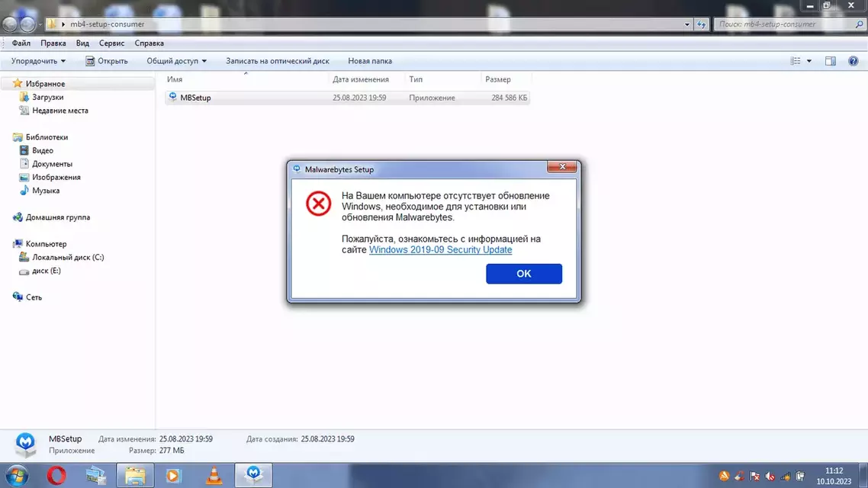Toggle the preview pane icon

coord(831,61)
